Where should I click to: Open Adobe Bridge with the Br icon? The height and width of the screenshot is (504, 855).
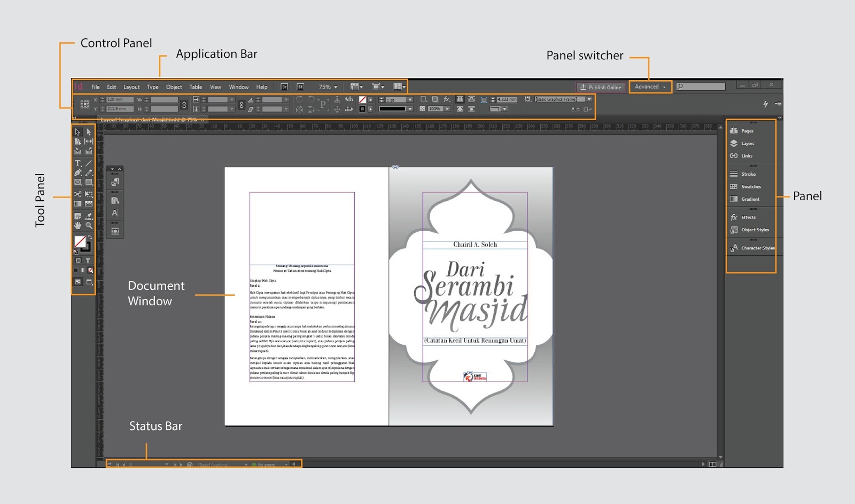click(x=284, y=87)
